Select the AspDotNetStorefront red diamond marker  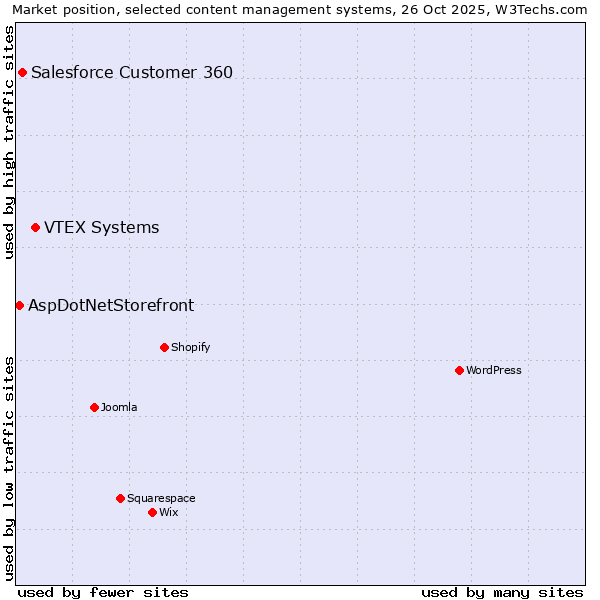[x=19, y=305]
